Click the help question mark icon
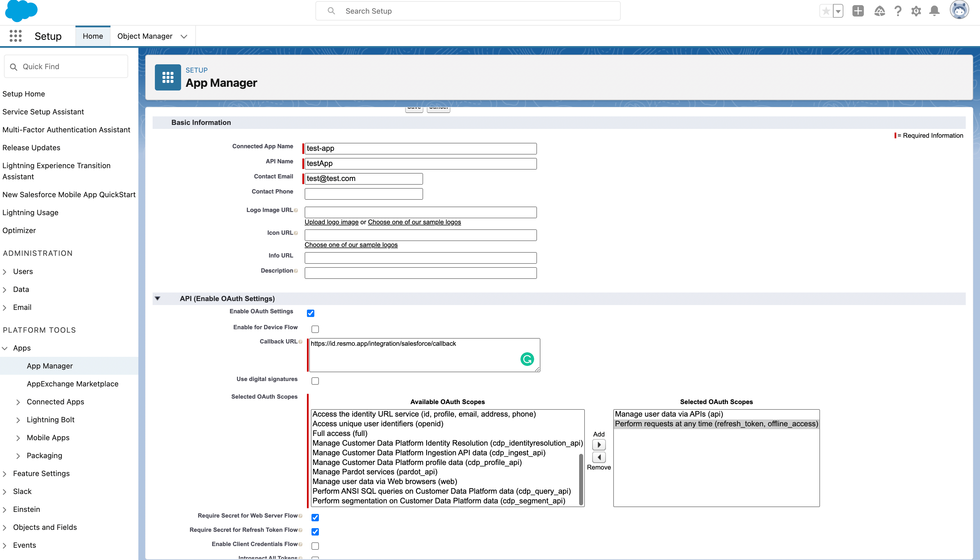Viewport: 980px width, 560px height. tap(898, 11)
